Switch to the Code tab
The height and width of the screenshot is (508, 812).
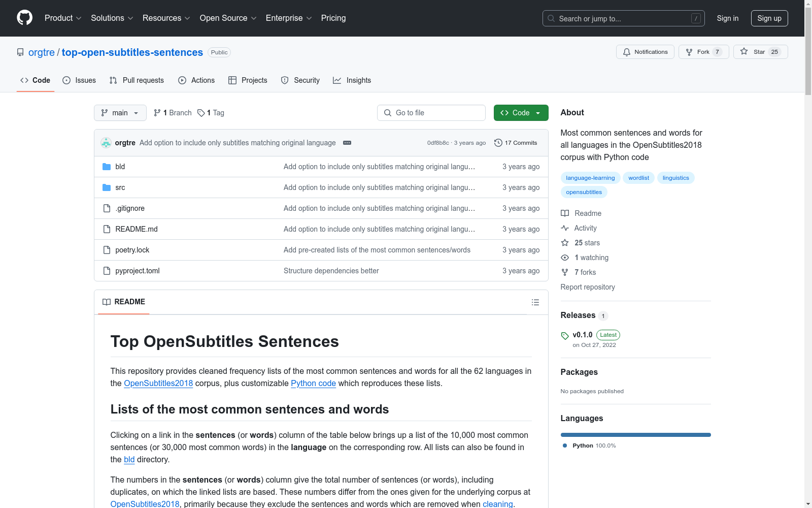tap(36, 80)
